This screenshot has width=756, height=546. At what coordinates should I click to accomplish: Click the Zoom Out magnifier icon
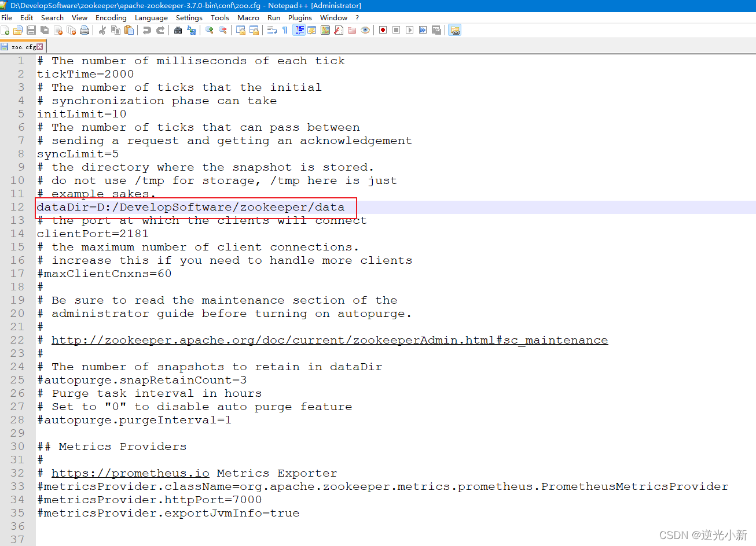point(222,30)
